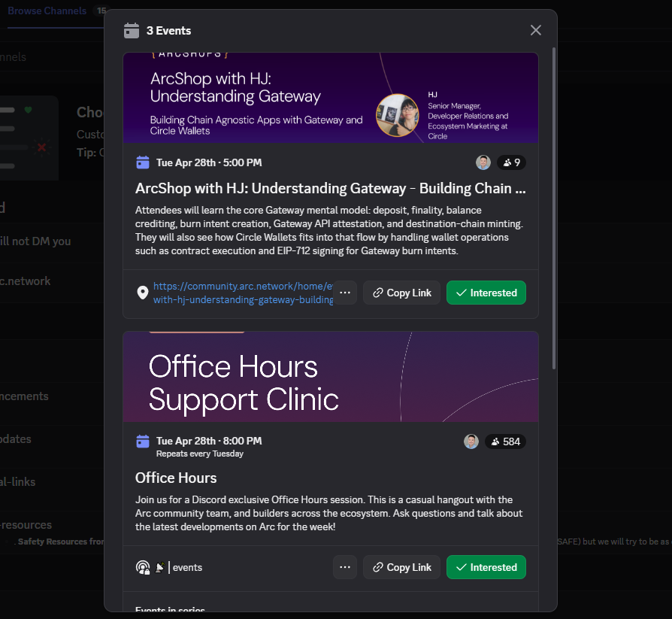The height and width of the screenshot is (619, 672).
Task: Click the ArcShop event description paragraph
Action: (329, 230)
